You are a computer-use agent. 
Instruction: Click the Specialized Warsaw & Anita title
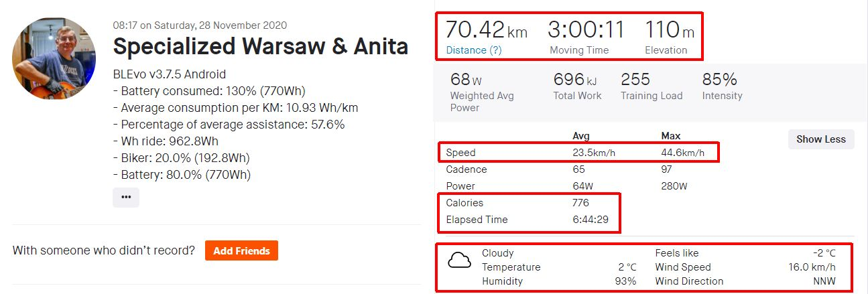click(260, 46)
